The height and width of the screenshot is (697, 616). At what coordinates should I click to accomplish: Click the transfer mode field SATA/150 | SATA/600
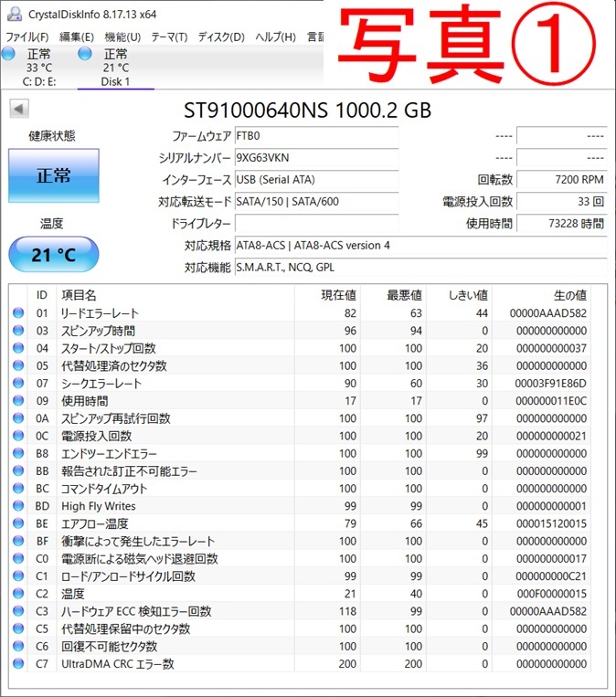316,201
